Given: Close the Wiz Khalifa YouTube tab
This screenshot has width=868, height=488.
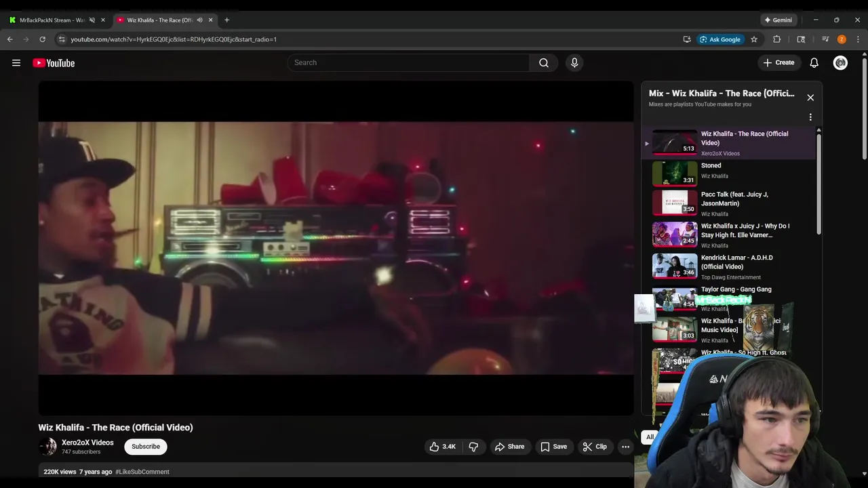Looking at the screenshot, I should 210,20.
